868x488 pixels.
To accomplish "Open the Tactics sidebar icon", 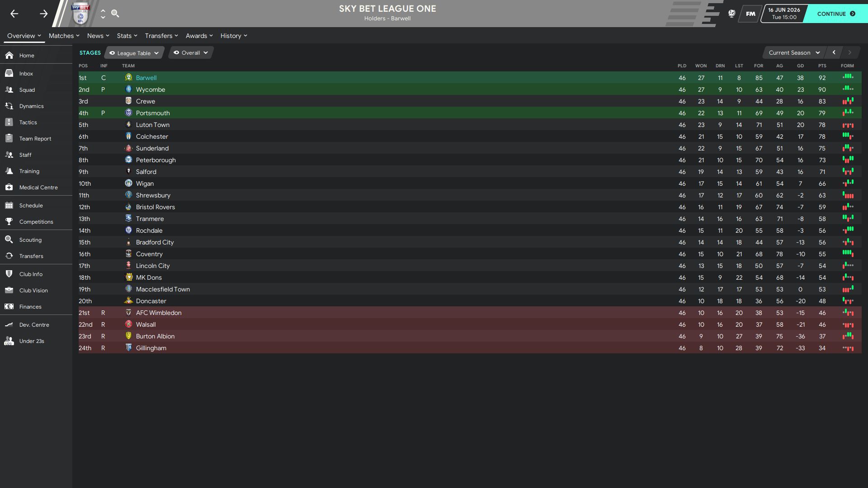I will (9, 122).
